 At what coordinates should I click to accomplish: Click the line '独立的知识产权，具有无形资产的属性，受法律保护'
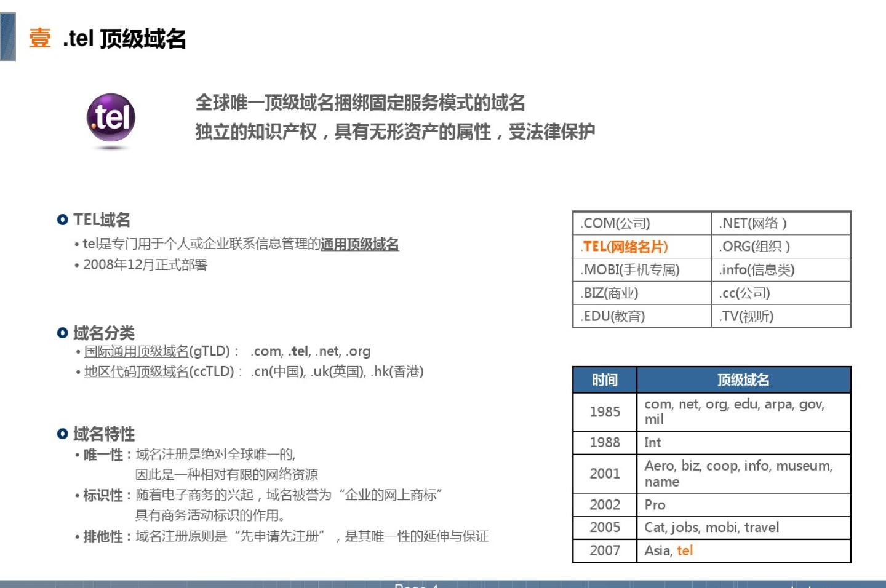click(x=395, y=132)
